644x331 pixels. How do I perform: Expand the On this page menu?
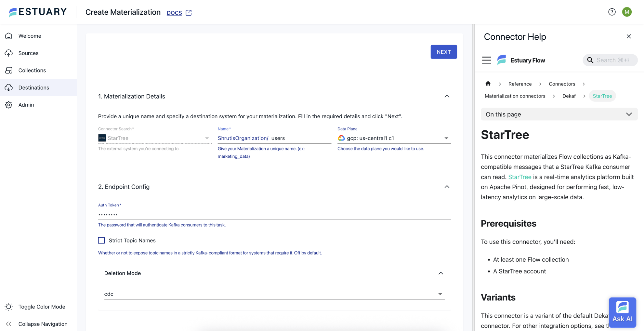559,114
